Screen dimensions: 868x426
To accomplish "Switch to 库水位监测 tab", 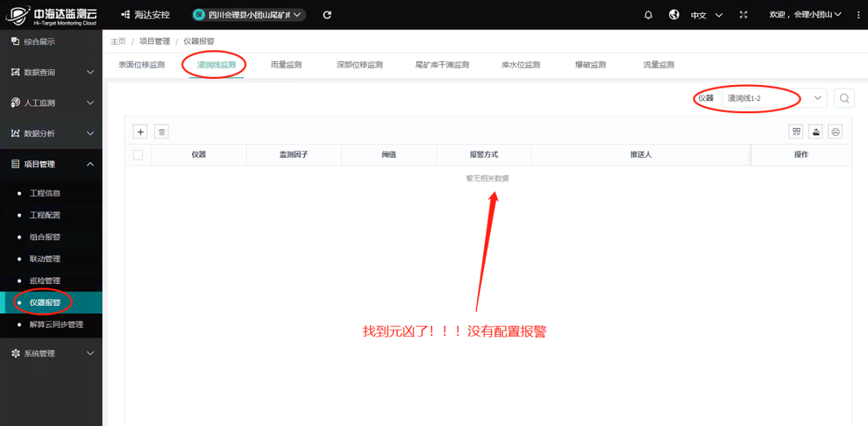I will 520,65.
